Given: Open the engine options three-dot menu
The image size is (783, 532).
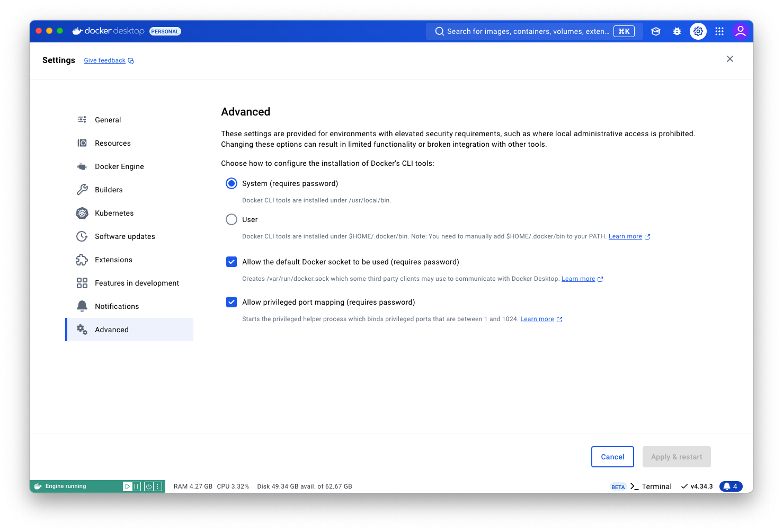Looking at the screenshot, I should 157,486.
